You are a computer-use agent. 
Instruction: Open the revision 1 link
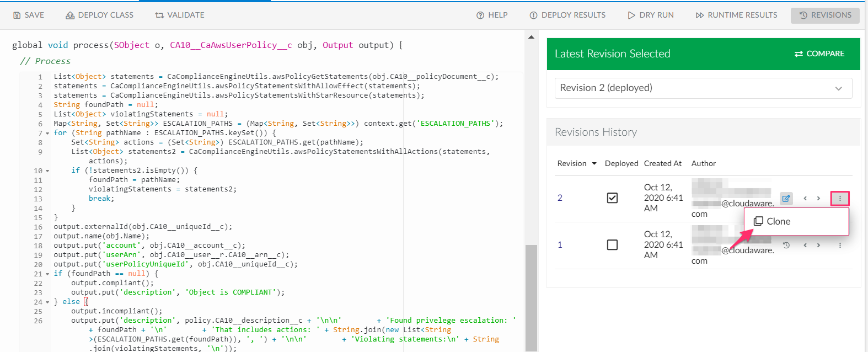pos(560,245)
